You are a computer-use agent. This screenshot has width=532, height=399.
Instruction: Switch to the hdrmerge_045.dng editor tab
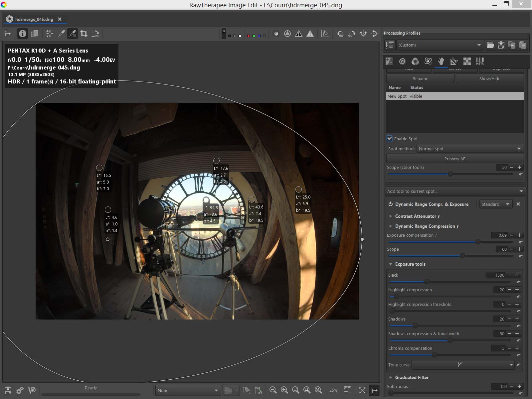point(34,19)
